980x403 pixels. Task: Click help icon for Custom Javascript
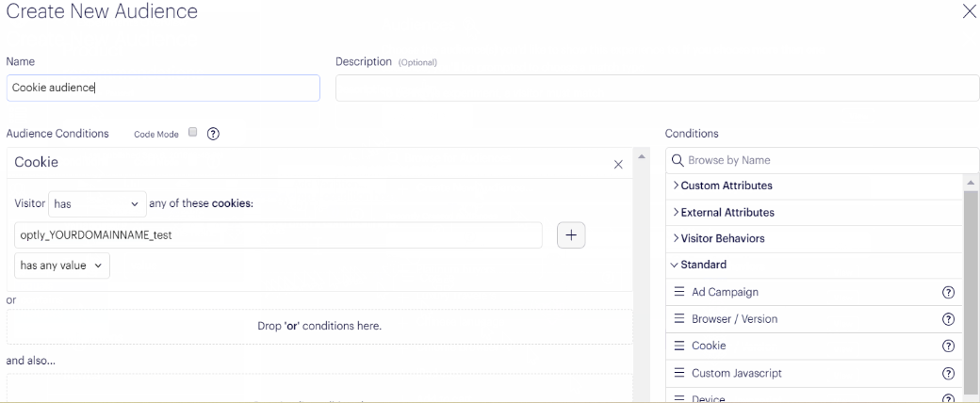pyautogui.click(x=948, y=374)
